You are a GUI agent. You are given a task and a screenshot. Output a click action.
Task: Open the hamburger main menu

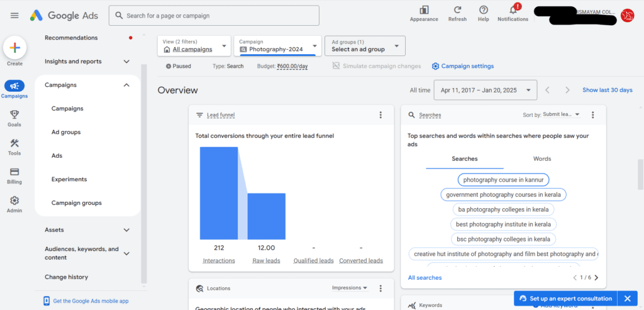click(14, 16)
